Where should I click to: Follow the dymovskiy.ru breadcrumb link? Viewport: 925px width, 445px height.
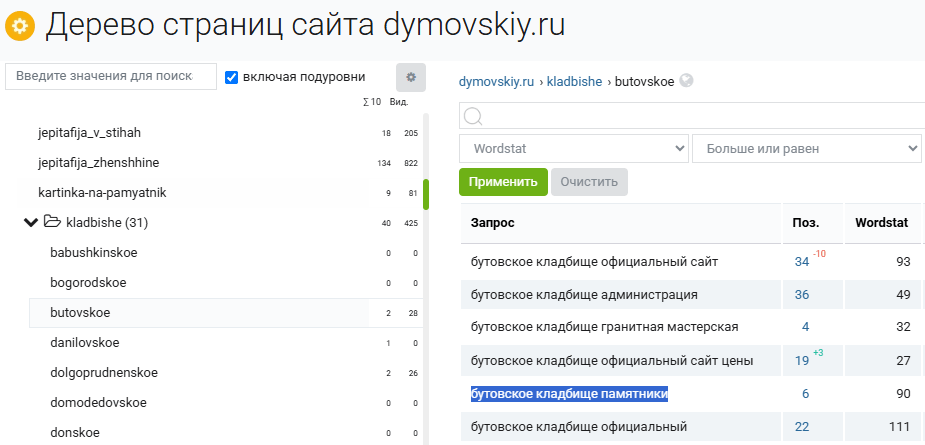point(496,81)
